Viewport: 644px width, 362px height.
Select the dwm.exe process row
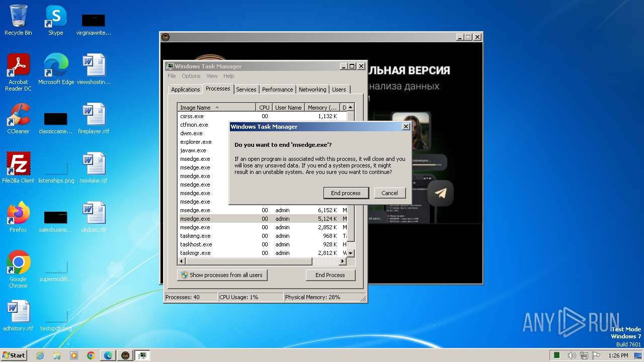204,133
